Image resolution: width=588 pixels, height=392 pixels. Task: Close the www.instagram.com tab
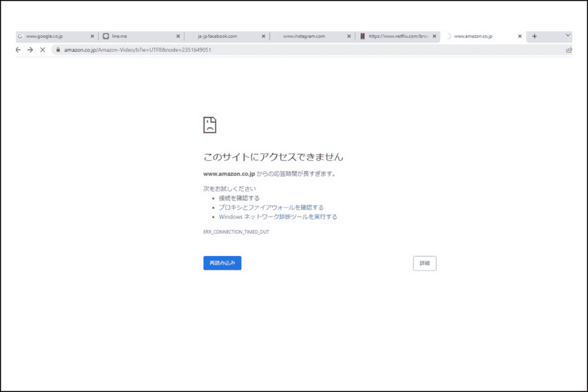click(x=349, y=37)
